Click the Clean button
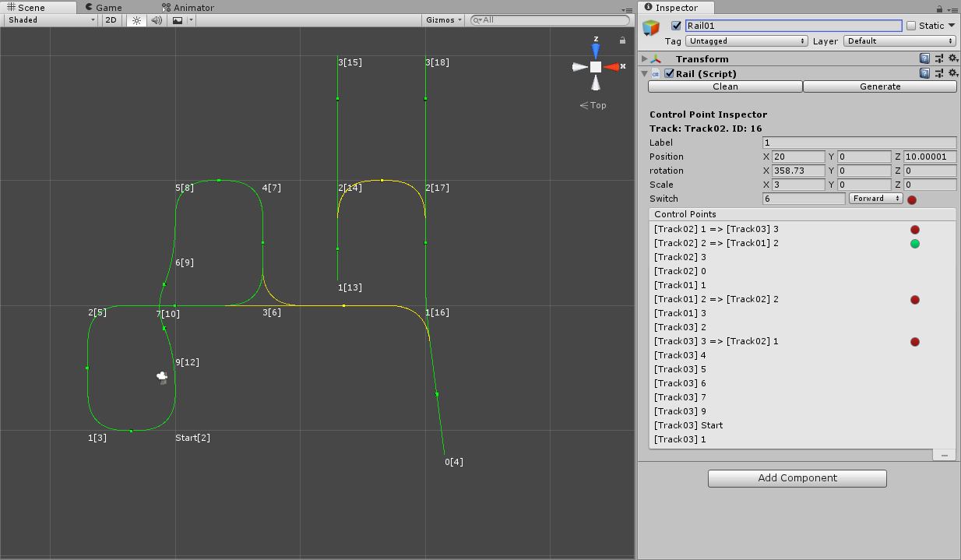Viewport: 961px width, 560px height. (725, 86)
